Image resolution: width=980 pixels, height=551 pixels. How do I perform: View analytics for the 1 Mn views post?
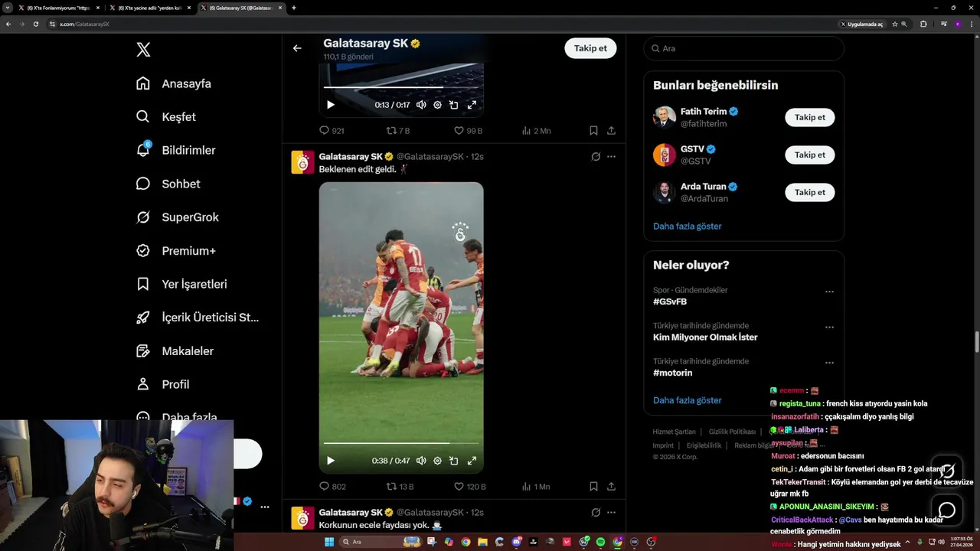tap(535, 487)
